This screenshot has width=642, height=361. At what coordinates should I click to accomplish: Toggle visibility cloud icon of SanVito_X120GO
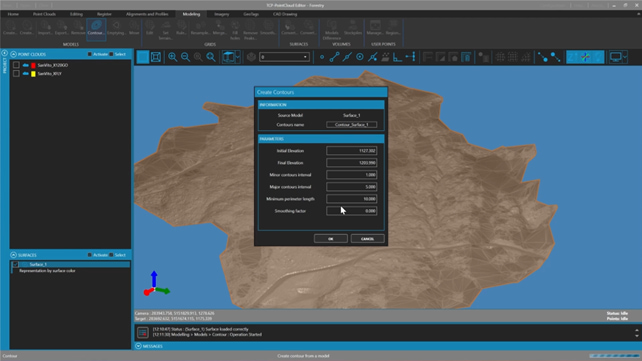click(25, 65)
